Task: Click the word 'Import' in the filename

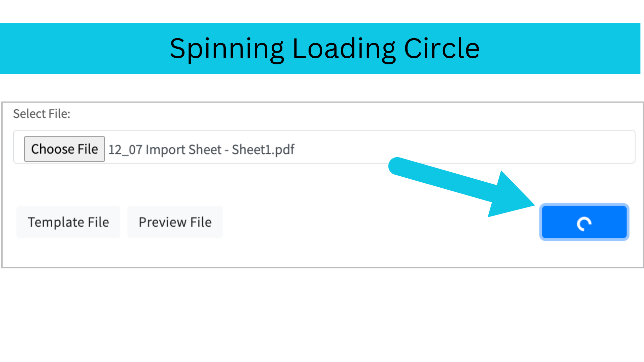Action: click(167, 149)
